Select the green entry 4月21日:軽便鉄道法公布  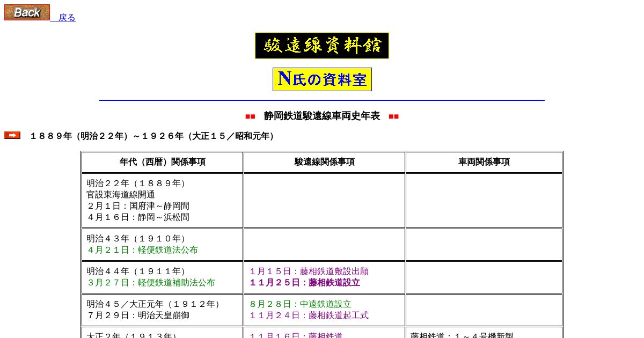click(142, 250)
